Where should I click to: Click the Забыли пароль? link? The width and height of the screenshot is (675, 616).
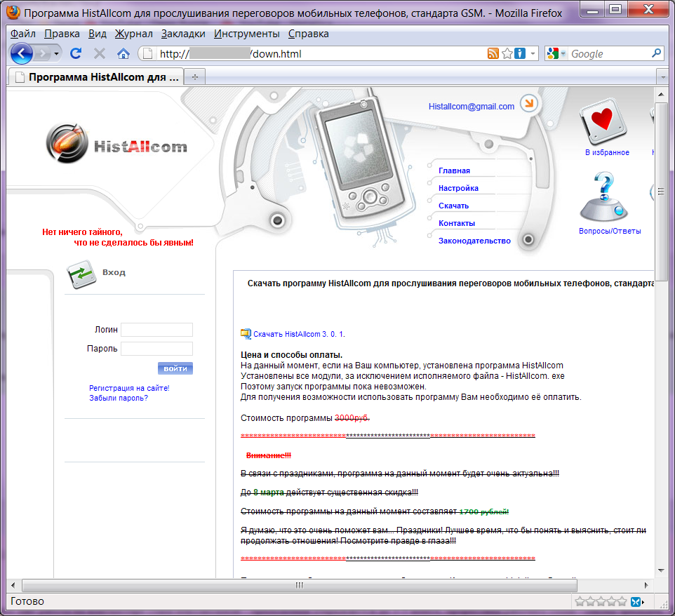click(x=119, y=399)
